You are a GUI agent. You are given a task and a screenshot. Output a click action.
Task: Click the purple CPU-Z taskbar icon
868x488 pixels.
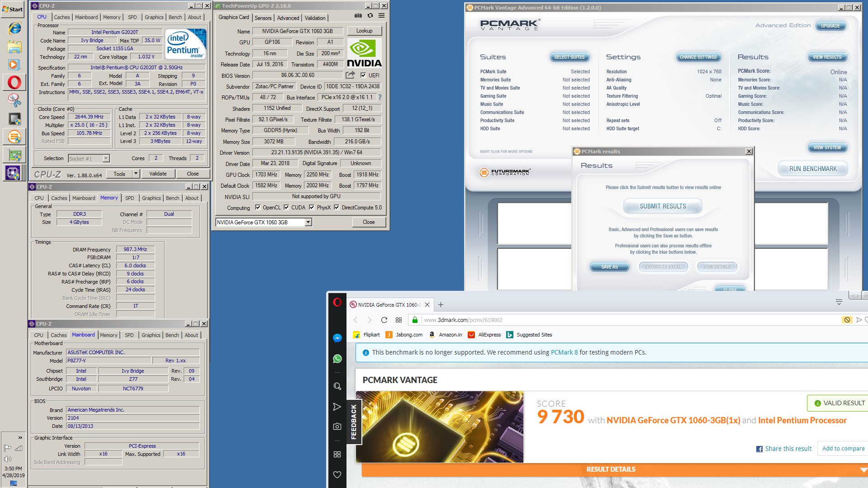coord(13,172)
